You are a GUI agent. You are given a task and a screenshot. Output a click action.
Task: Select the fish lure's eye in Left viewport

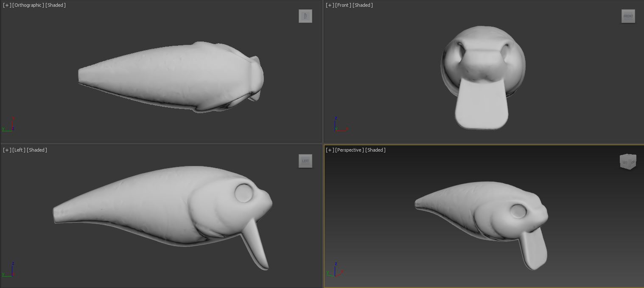(x=244, y=193)
